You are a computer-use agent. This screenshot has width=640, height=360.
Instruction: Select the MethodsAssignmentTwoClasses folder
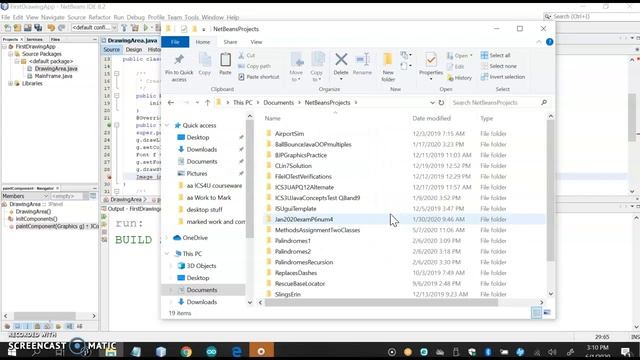[x=317, y=230]
